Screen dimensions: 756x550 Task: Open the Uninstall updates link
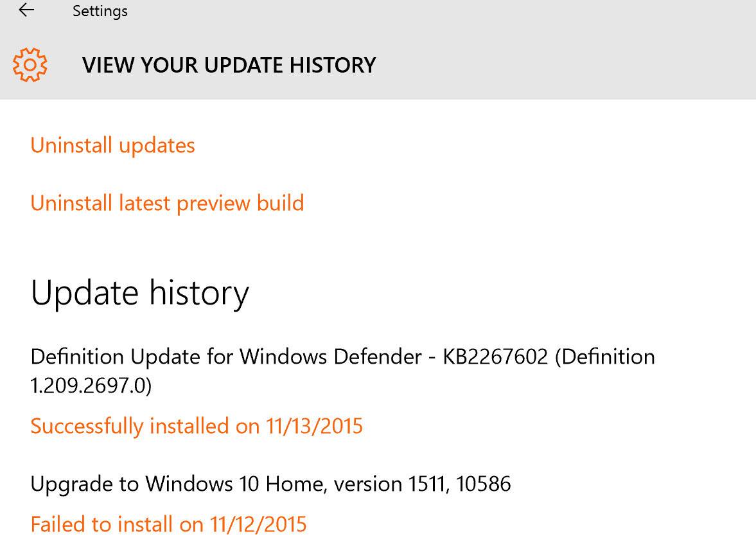pos(112,145)
